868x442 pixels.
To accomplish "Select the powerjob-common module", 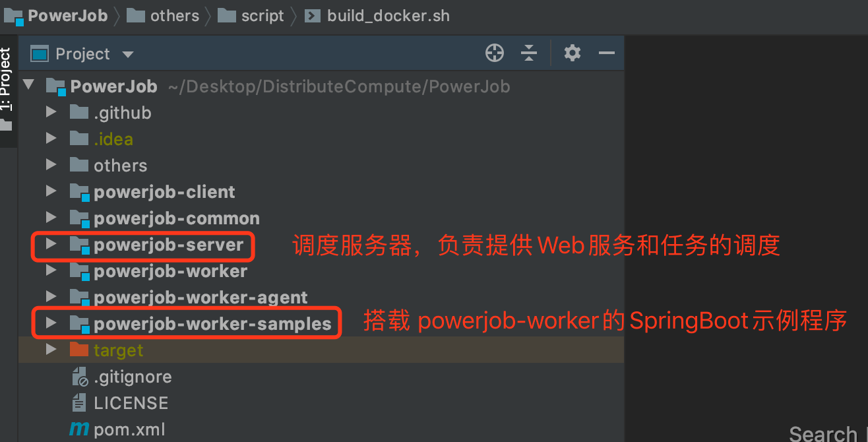I will pyautogui.click(x=177, y=218).
